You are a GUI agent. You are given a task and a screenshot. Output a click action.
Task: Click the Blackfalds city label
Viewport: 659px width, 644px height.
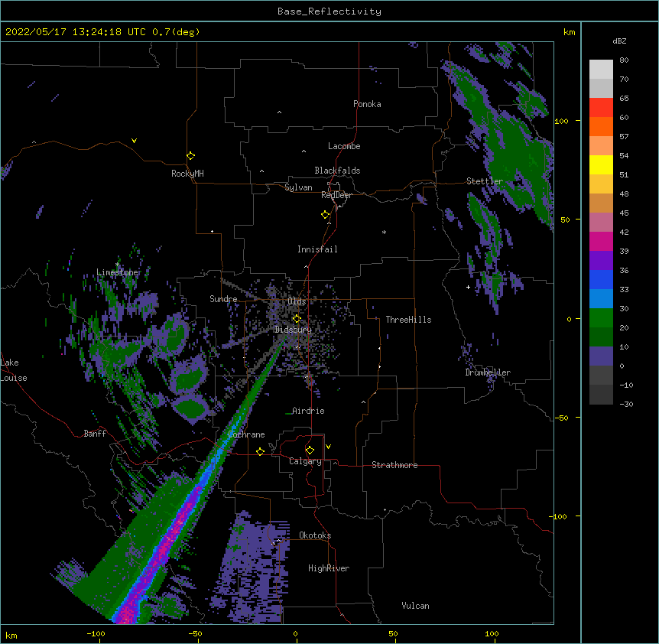coord(337,171)
